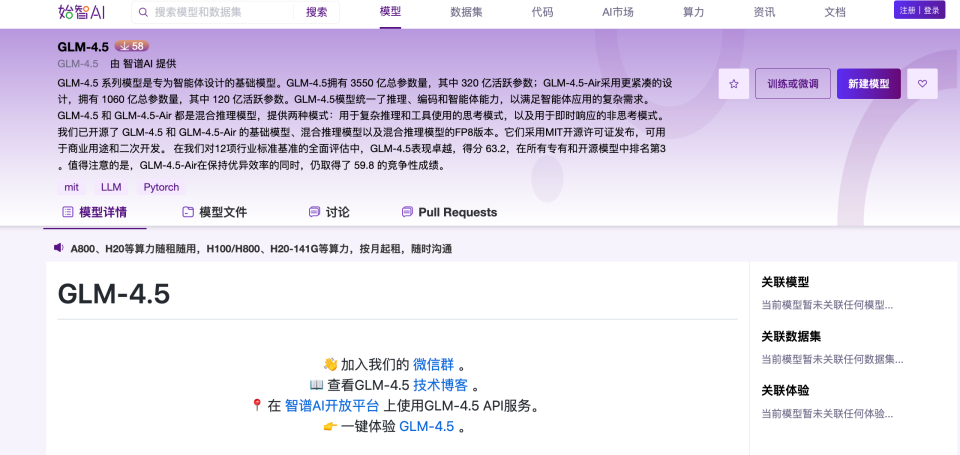Click the A800、H20 算力 announcement text
The height and width of the screenshot is (455, 960).
coord(261,249)
